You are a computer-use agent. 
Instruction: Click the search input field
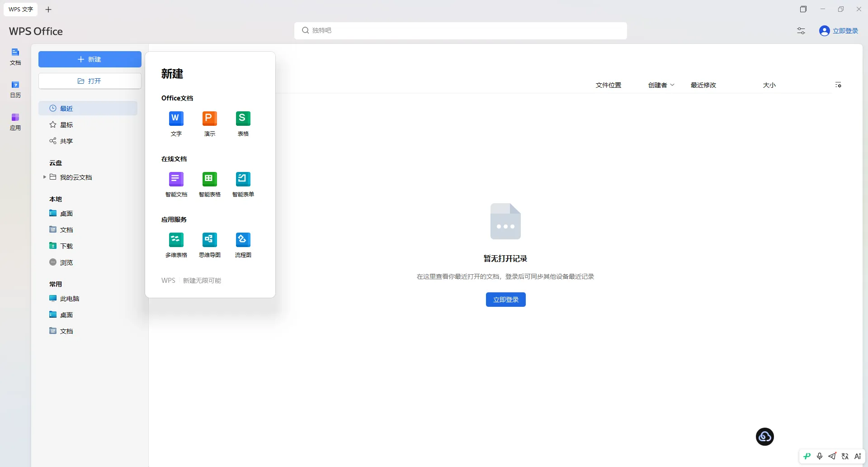[x=460, y=30]
